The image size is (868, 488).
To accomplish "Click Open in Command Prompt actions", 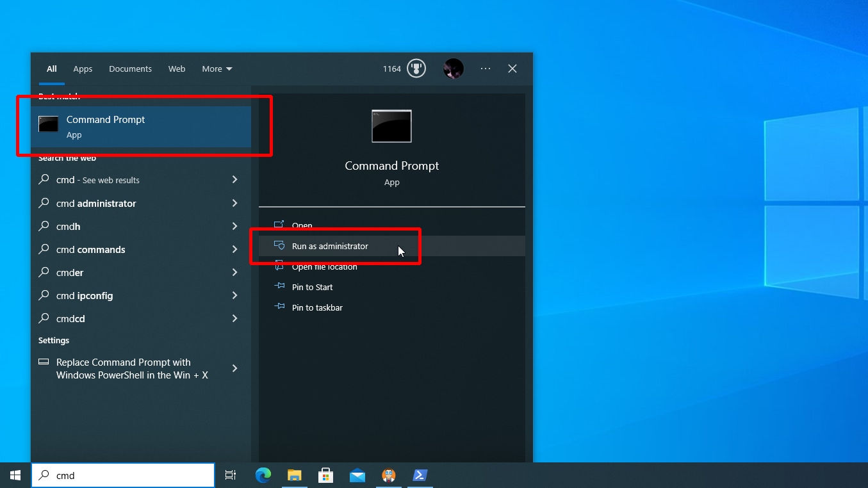I will point(391,225).
